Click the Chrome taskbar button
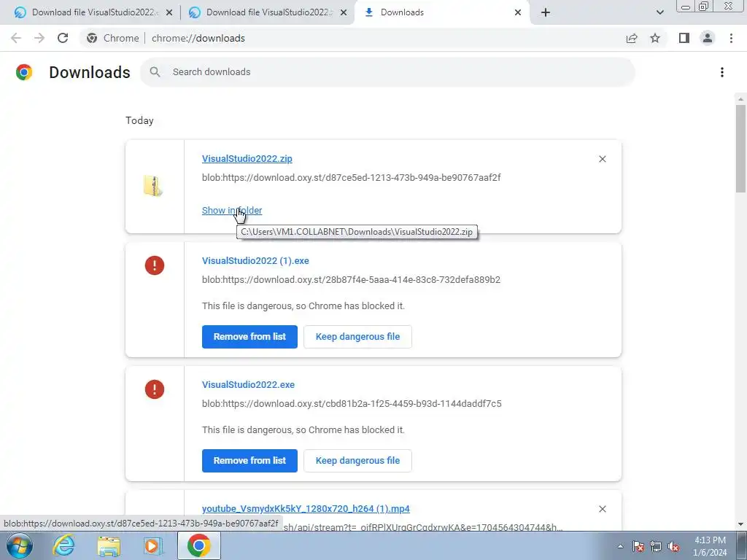Screen dimensions: 747x560 coord(198,545)
